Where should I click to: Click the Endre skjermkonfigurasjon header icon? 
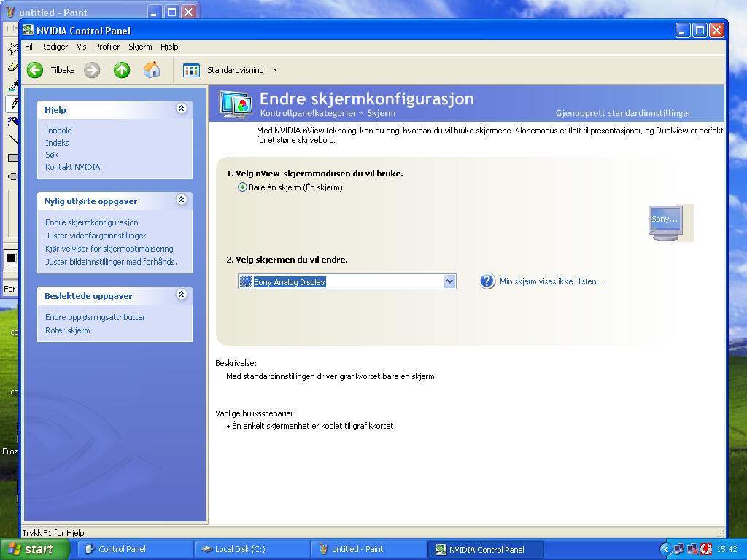(x=236, y=104)
